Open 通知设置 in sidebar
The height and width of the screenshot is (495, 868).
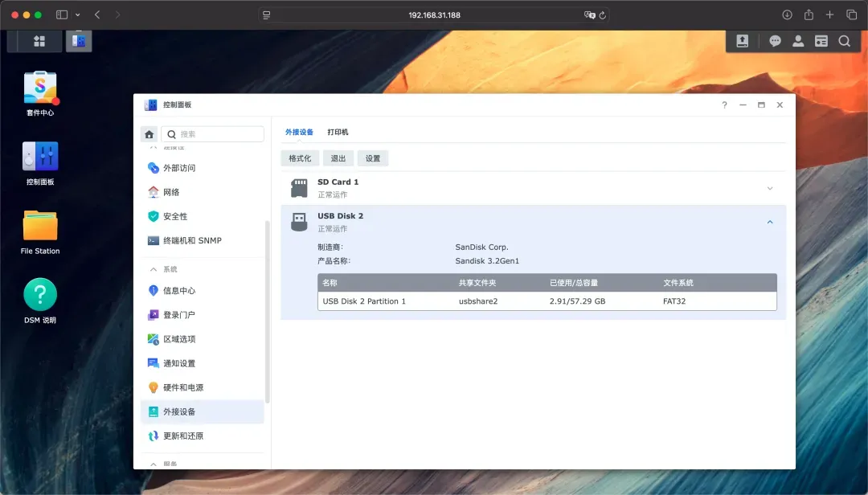coord(202,363)
